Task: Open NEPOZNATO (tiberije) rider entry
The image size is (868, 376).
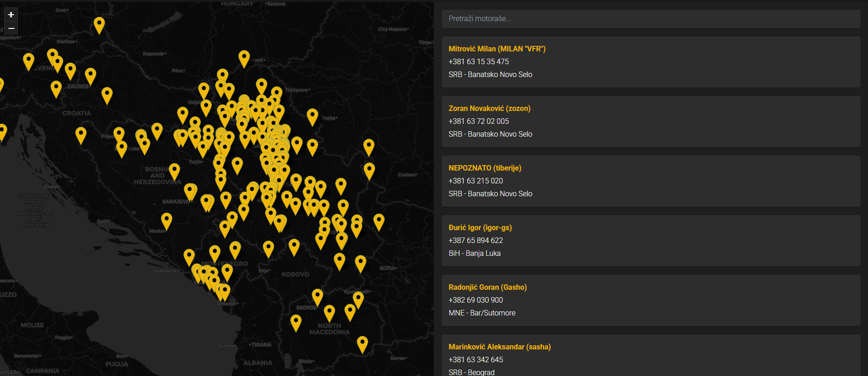Action: point(485,168)
